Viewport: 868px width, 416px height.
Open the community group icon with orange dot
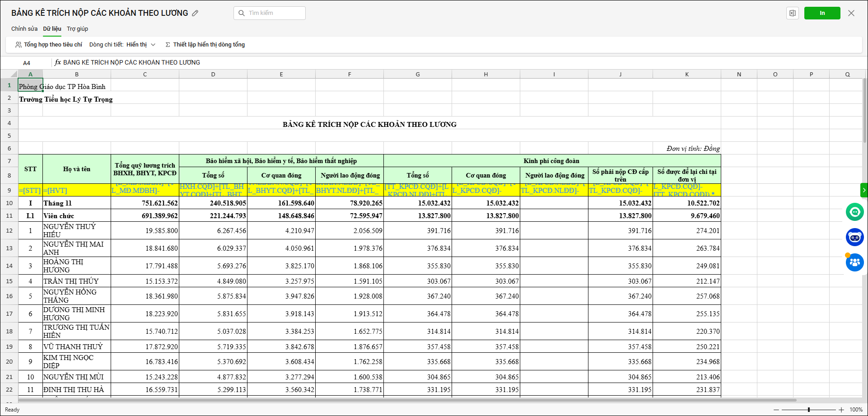854,262
